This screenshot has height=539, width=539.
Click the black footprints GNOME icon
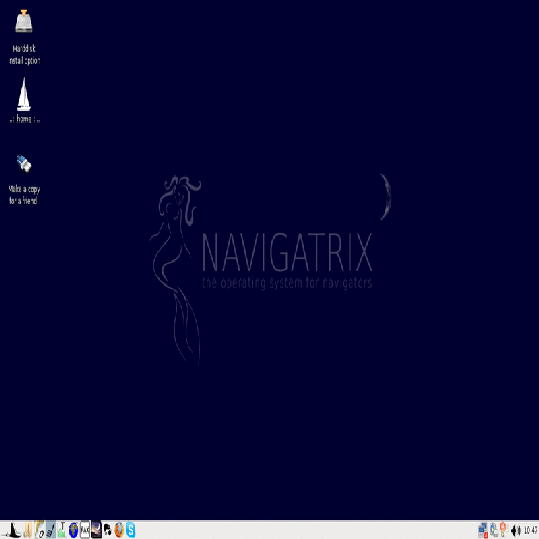click(x=108, y=530)
